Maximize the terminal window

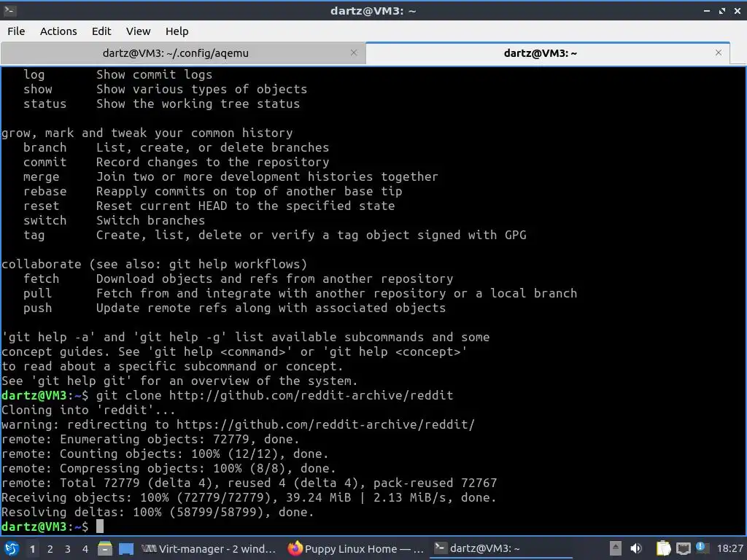[722, 10]
